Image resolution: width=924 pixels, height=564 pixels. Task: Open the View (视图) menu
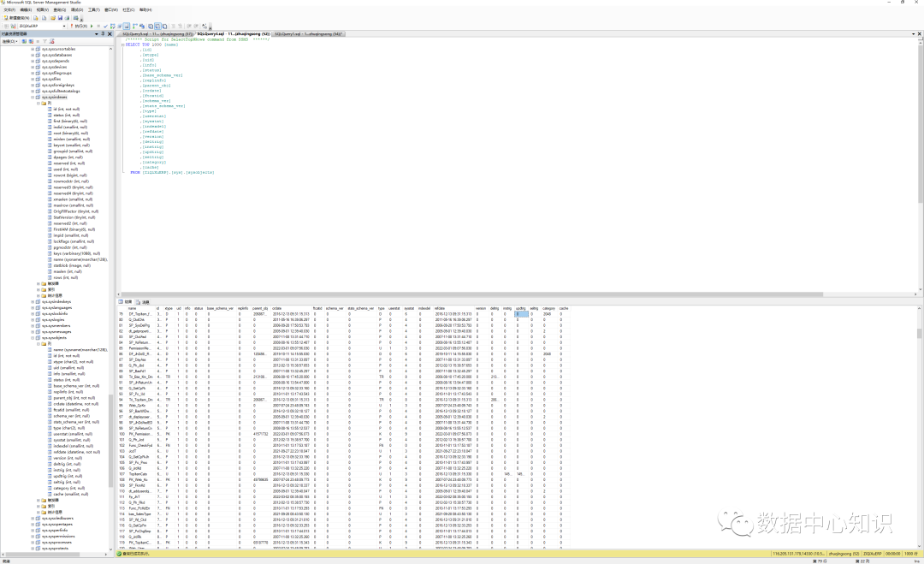click(x=43, y=10)
